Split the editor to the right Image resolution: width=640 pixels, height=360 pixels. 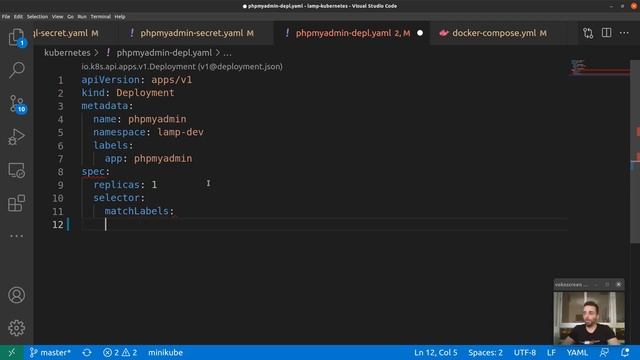pyautogui.click(x=607, y=33)
